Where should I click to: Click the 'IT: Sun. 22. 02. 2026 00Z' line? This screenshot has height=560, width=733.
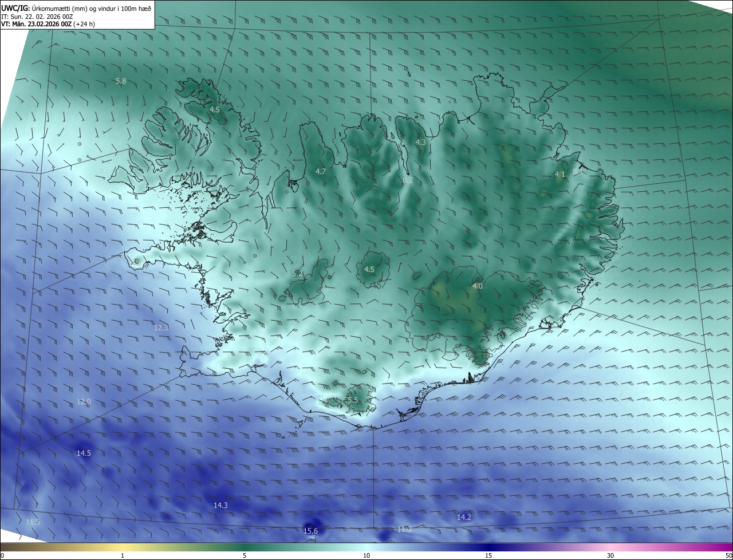(37, 17)
